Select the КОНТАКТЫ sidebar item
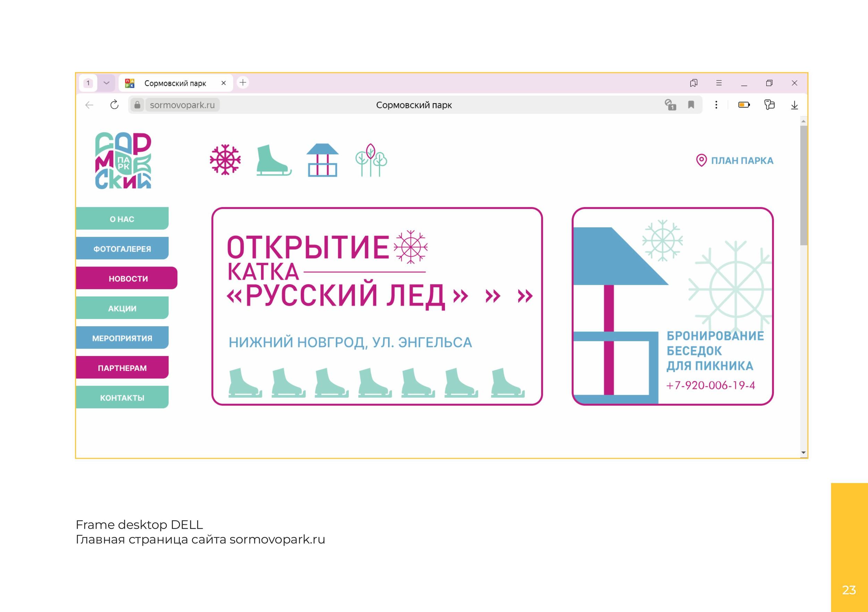This screenshot has height=612, width=868. coord(122,398)
